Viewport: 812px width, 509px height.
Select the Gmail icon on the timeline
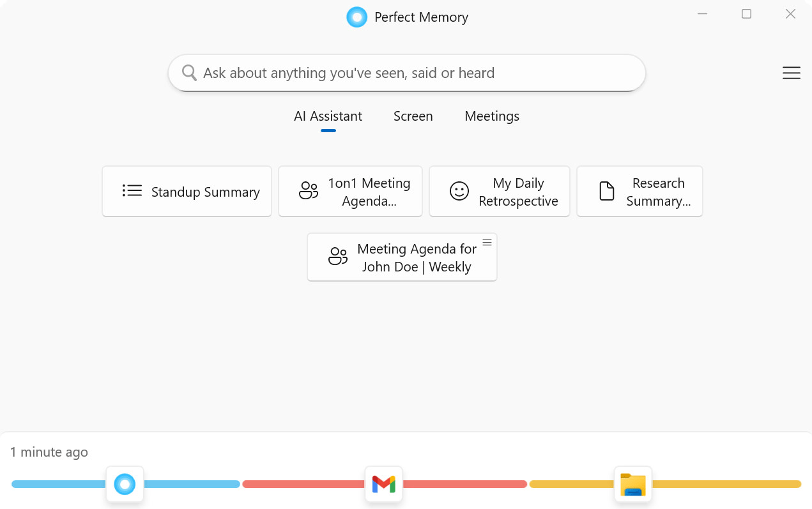383,484
